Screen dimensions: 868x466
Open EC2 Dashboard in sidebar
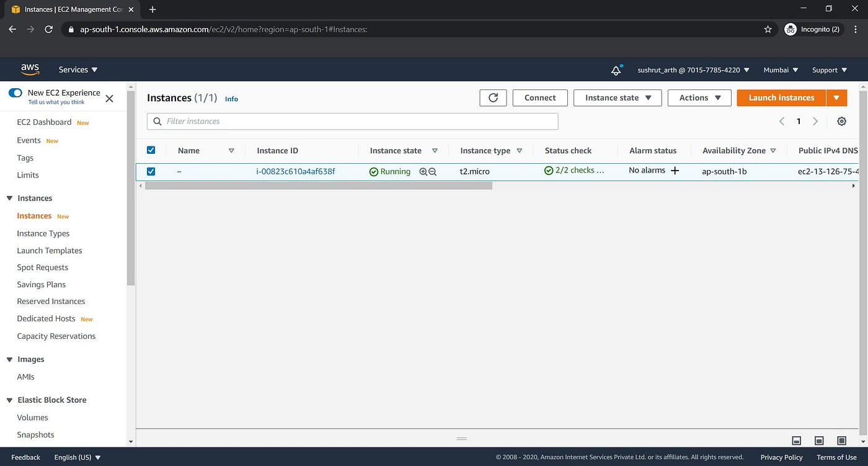[x=44, y=122]
